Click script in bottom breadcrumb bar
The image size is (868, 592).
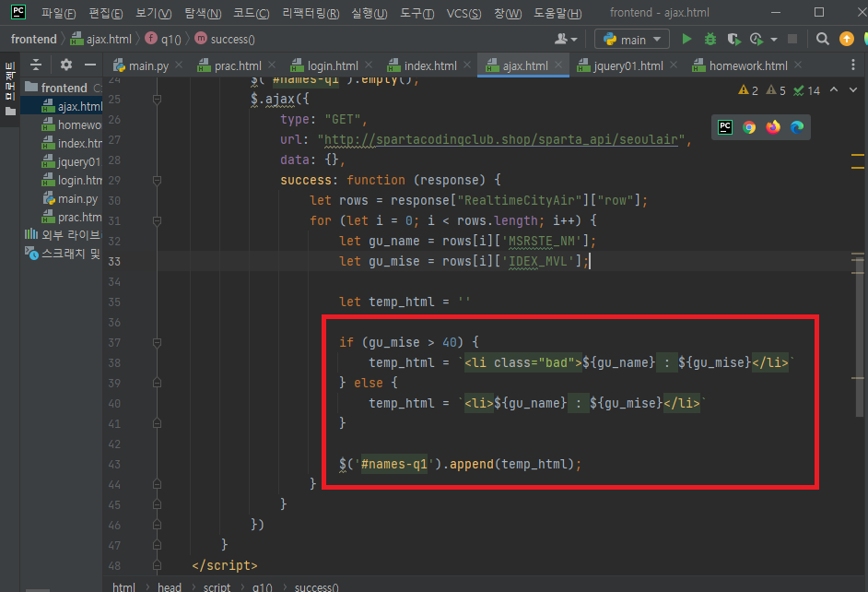click(x=217, y=587)
